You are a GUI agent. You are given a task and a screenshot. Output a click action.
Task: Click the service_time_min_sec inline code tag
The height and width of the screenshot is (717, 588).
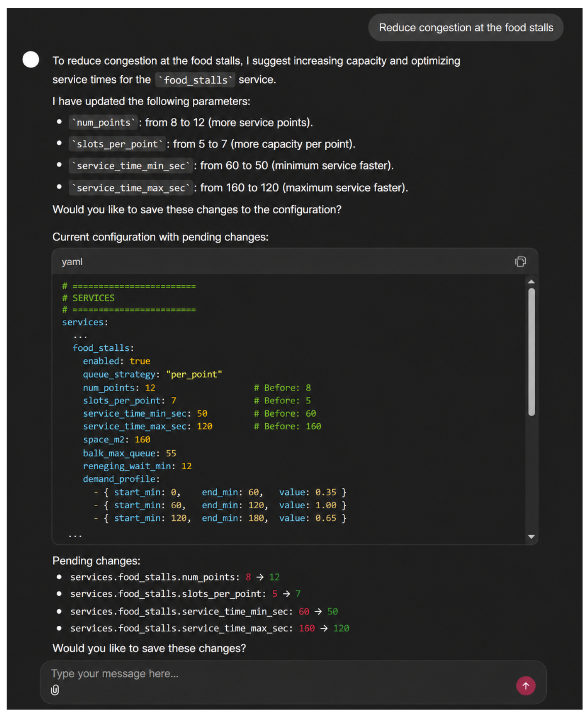point(131,165)
